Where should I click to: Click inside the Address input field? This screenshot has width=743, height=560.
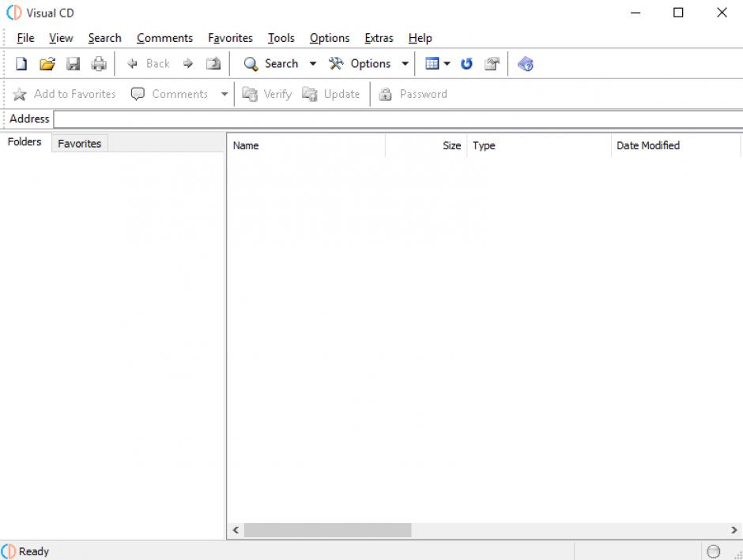[x=398, y=118]
